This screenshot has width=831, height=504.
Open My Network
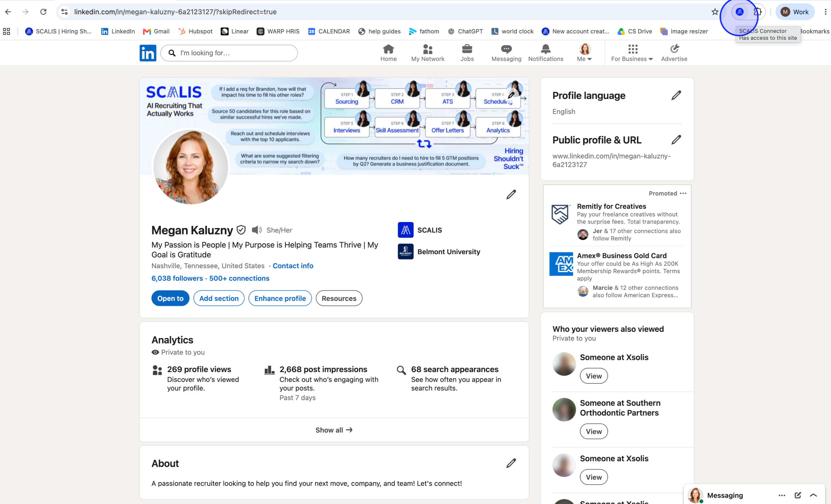428,53
